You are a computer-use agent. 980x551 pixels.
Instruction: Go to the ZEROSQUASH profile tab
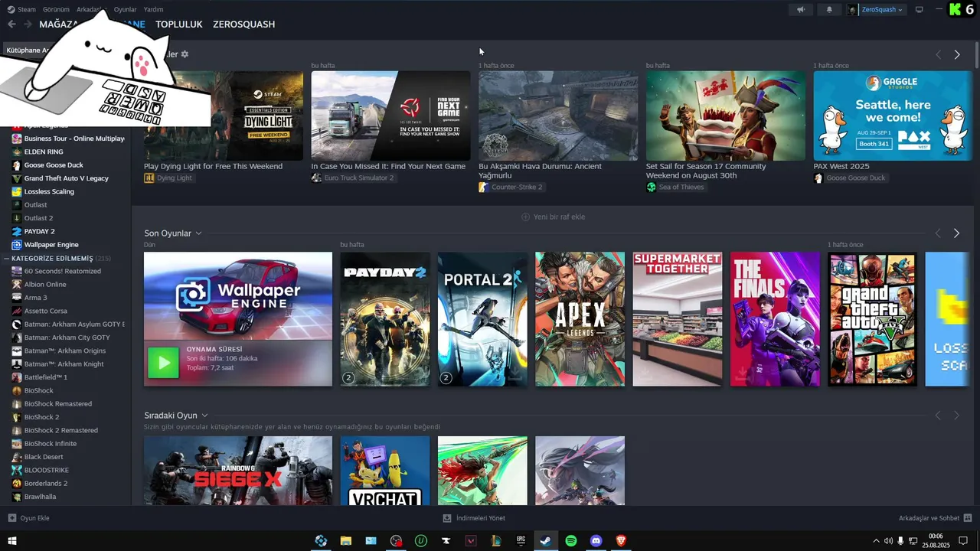click(243, 24)
